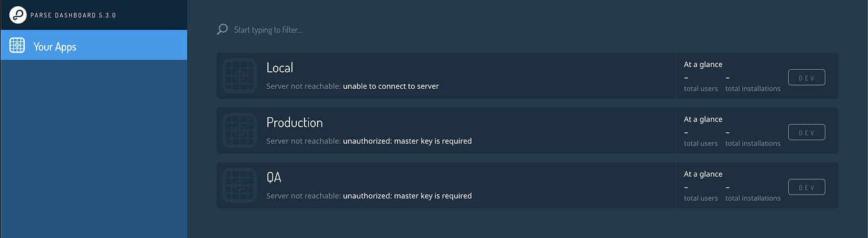
Task: Click Parse Dashboard 5.3.0 header text
Action: (x=73, y=14)
